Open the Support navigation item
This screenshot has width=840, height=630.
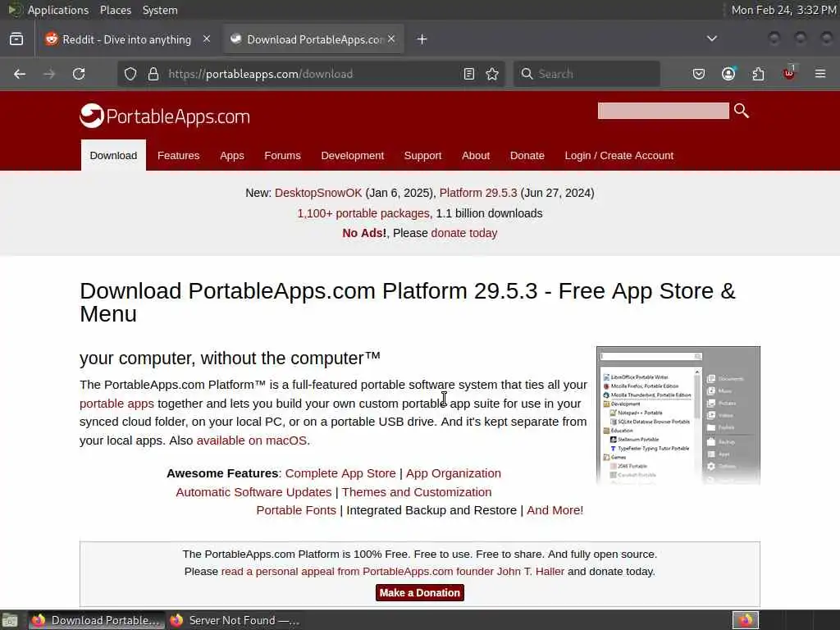(422, 155)
